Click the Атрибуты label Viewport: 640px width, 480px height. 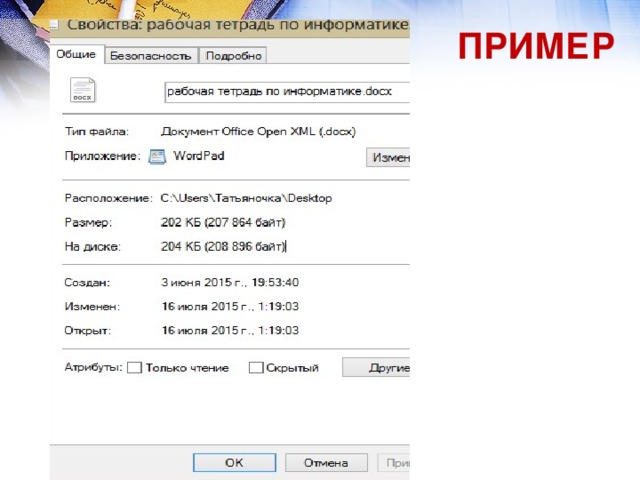93,367
